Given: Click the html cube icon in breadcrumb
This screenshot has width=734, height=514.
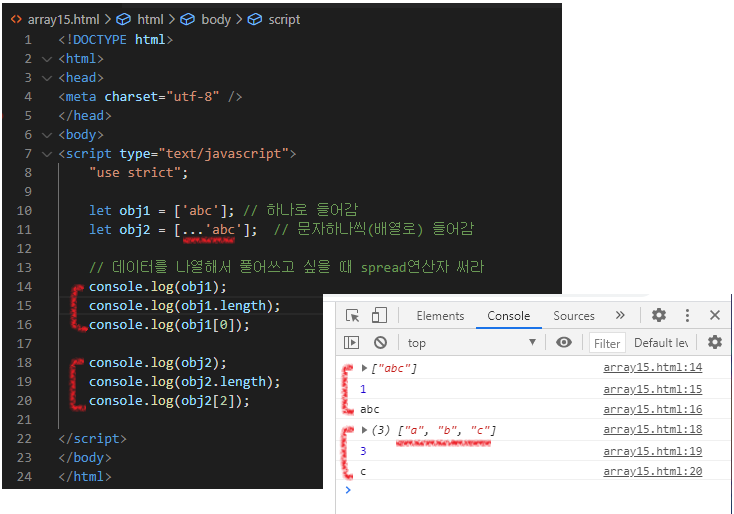Looking at the screenshot, I should point(123,19).
